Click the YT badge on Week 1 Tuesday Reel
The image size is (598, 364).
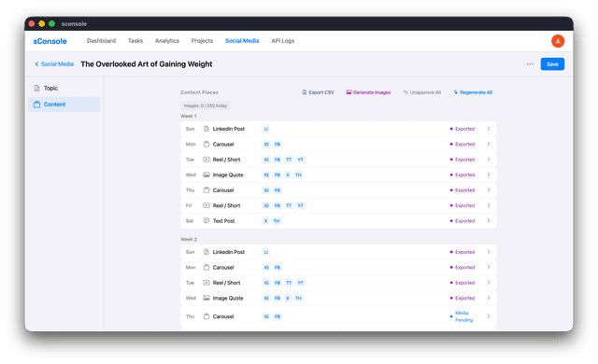[301, 160]
